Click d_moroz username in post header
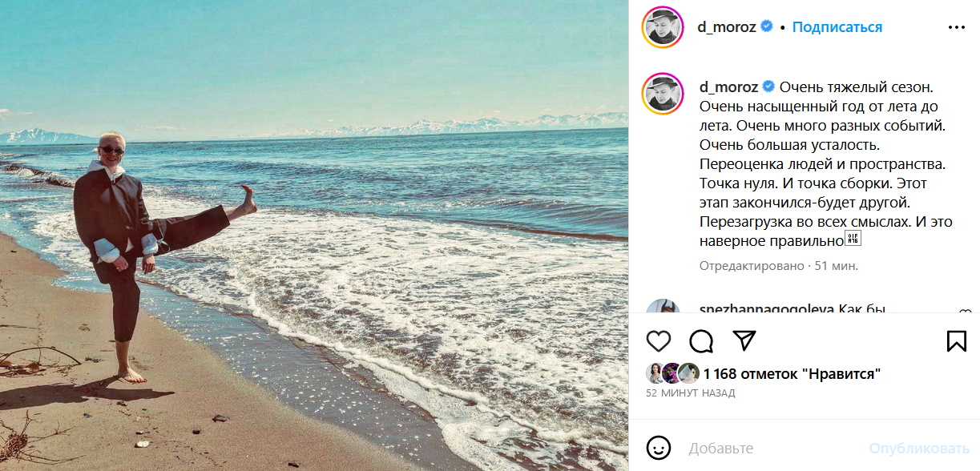Viewport: 980px width, 471px height. (728, 27)
